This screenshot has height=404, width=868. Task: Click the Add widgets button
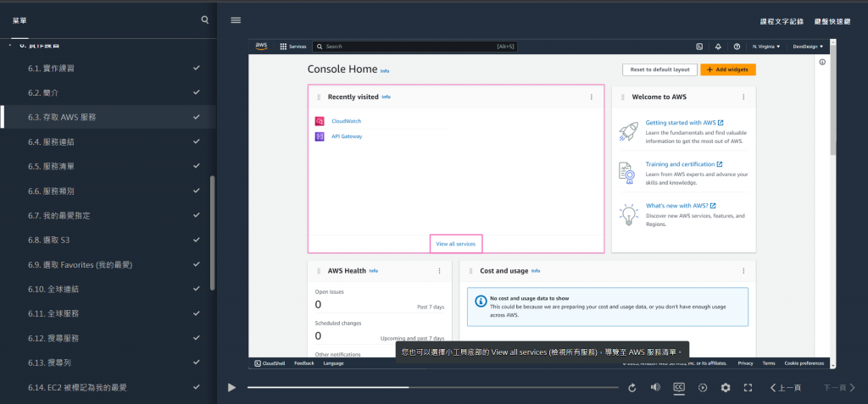728,69
